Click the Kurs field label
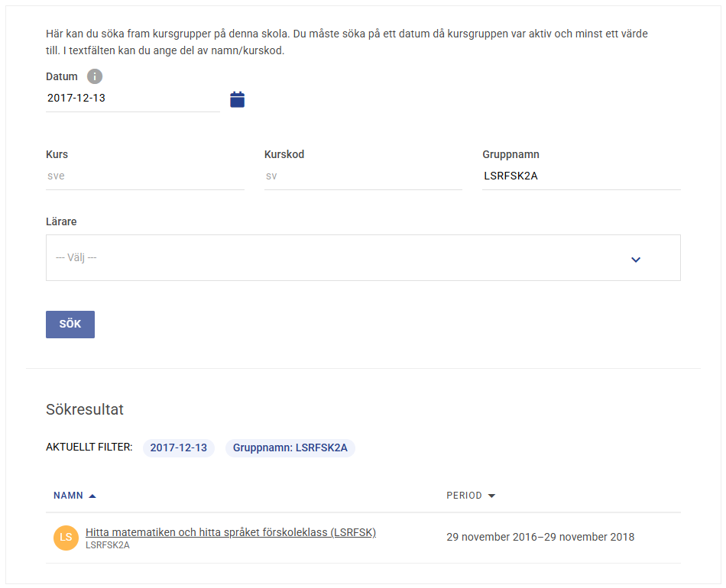This screenshot has width=726, height=588. [57, 154]
